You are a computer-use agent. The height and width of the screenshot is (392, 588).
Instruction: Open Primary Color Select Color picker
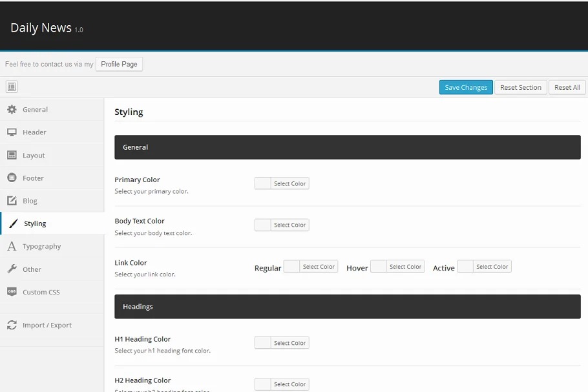pyautogui.click(x=289, y=183)
